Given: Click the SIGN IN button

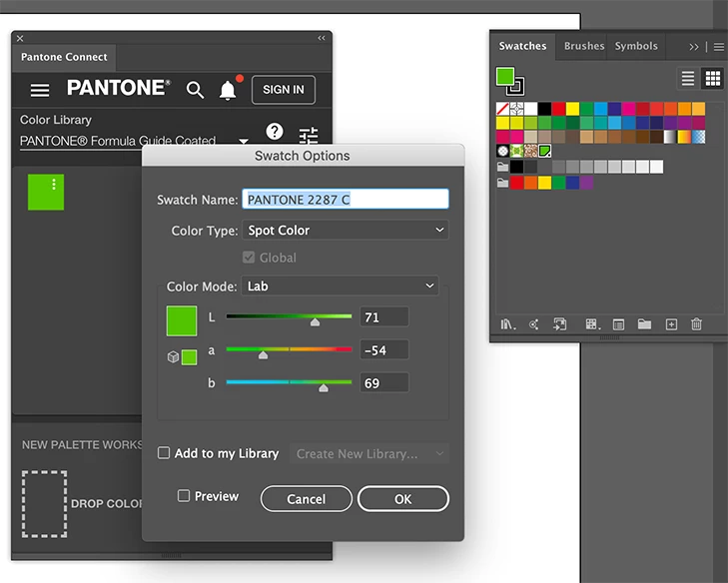Looking at the screenshot, I should click(x=284, y=90).
